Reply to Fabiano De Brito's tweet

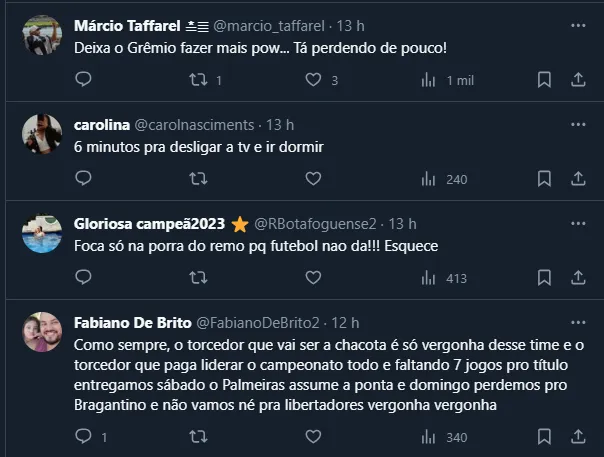(83, 436)
